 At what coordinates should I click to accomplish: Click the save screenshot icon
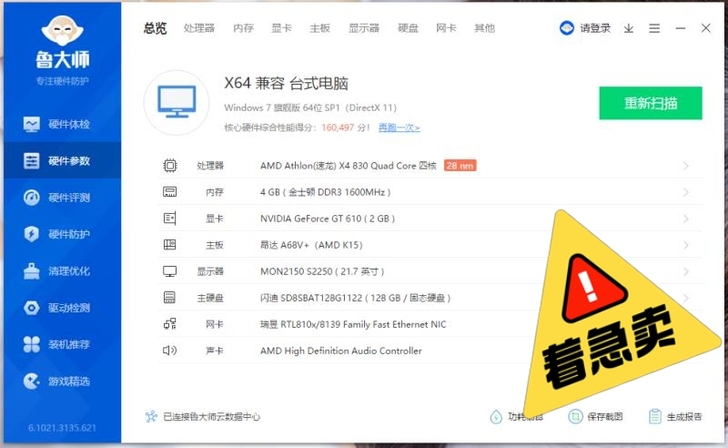(575, 416)
